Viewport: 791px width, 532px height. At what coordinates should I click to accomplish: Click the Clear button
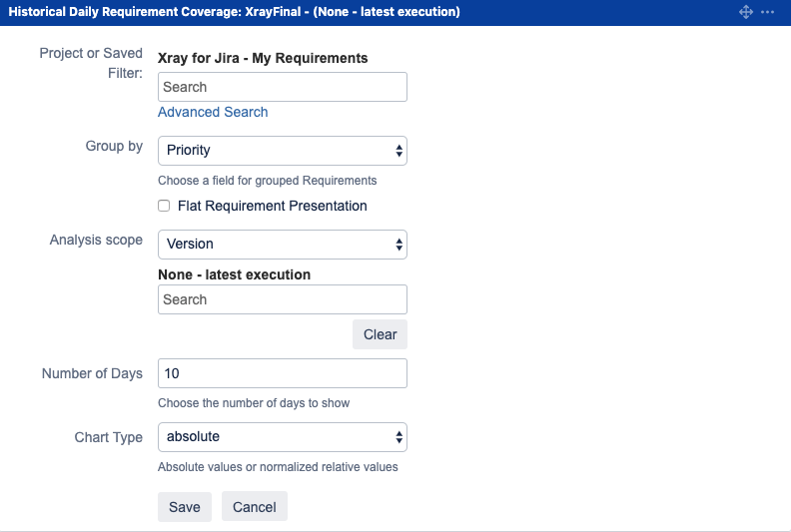(x=380, y=334)
